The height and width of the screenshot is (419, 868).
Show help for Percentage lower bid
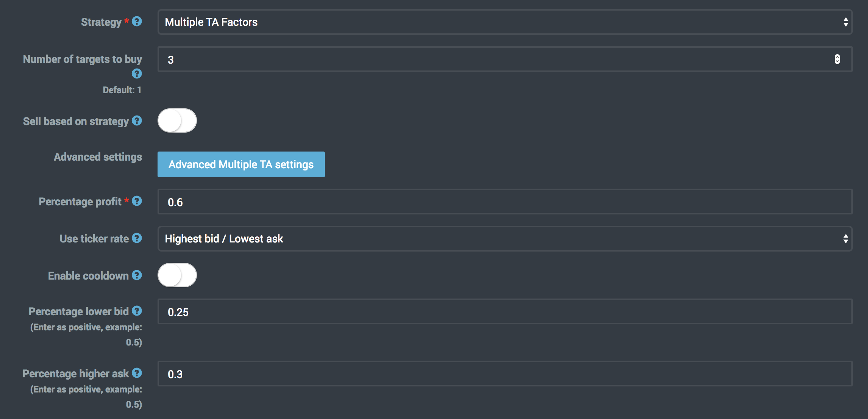[137, 311]
